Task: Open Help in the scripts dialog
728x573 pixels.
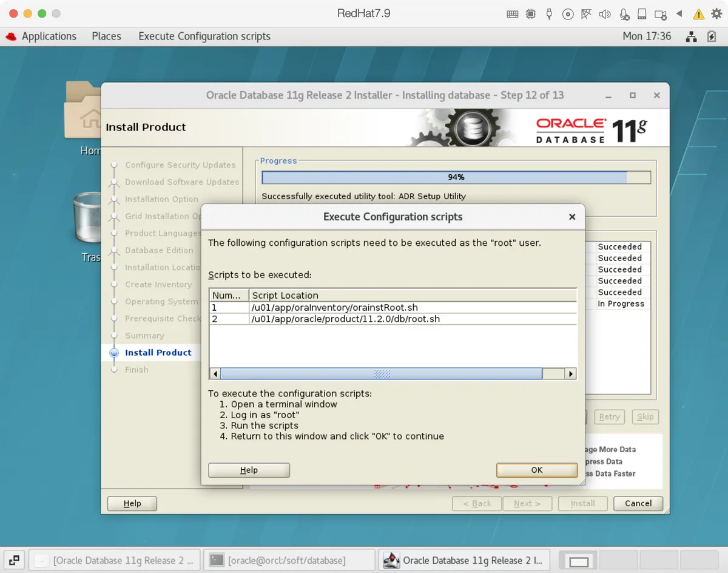Action: pyautogui.click(x=249, y=469)
